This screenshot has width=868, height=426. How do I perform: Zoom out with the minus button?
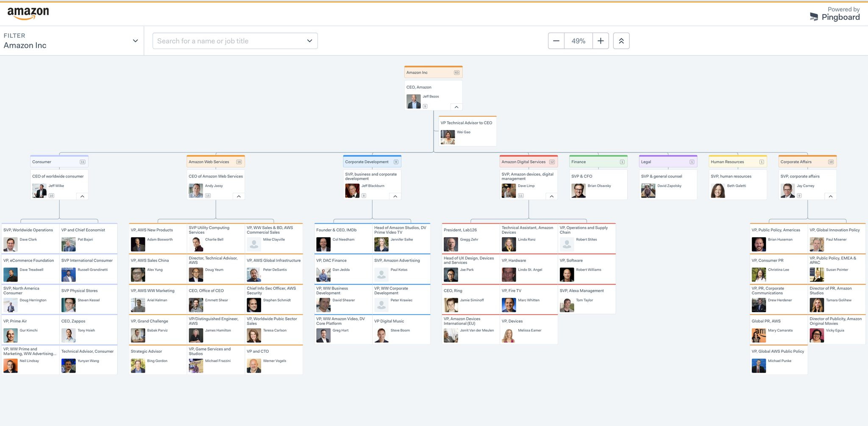point(556,41)
